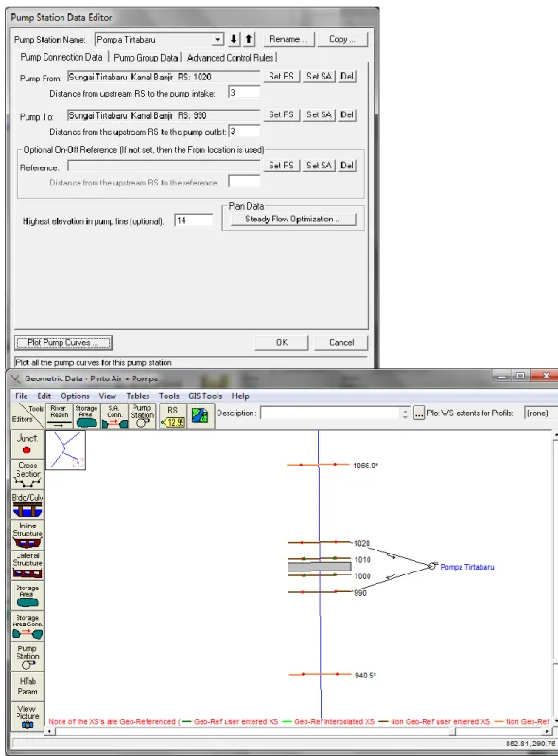Click Plot Pump Curves button
The height and width of the screenshot is (756, 558).
coord(63,343)
